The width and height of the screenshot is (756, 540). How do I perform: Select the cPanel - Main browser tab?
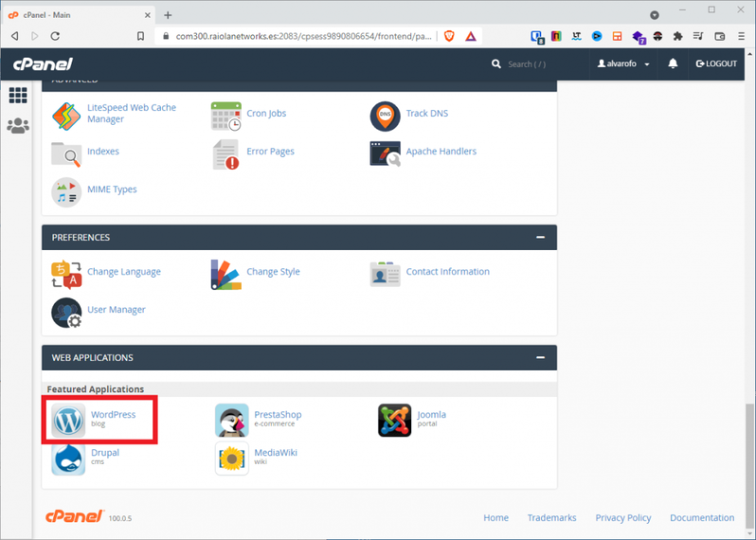80,15
